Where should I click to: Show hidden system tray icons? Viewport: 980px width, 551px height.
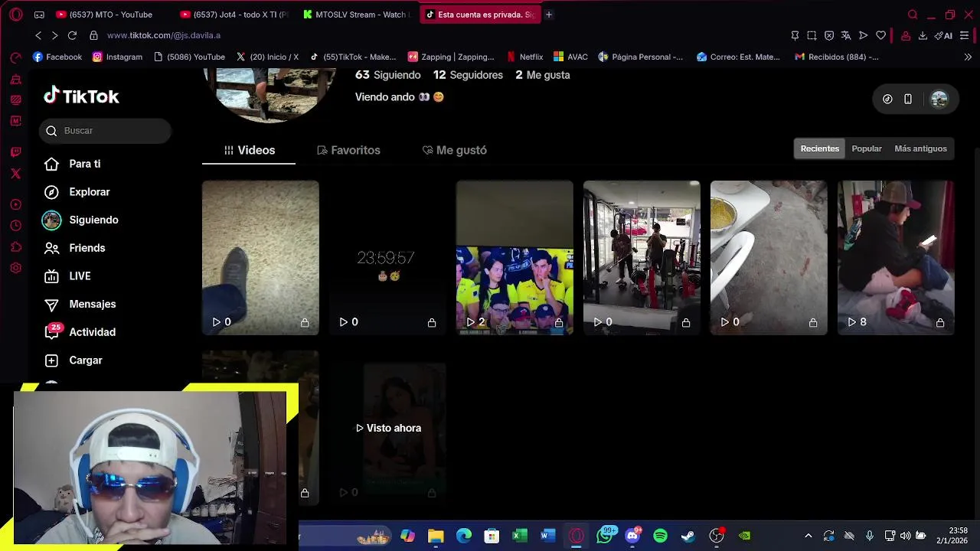808,536
